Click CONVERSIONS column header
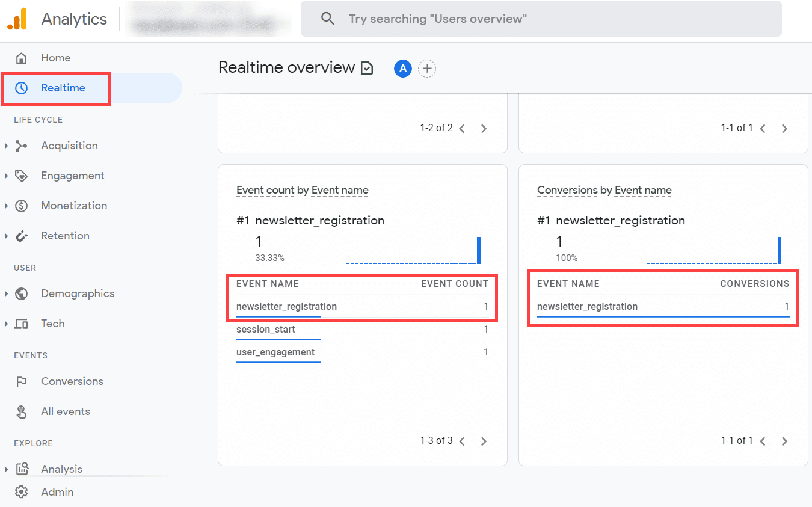 tap(755, 284)
